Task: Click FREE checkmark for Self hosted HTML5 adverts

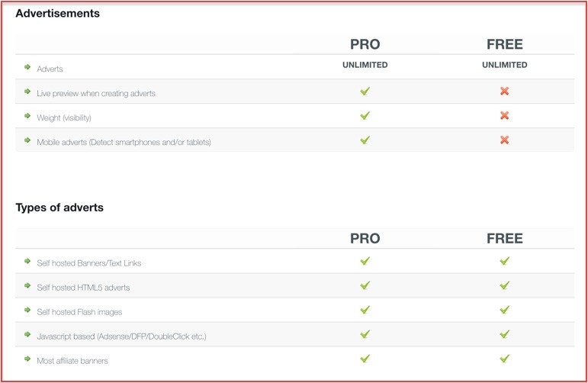Action: 504,286
